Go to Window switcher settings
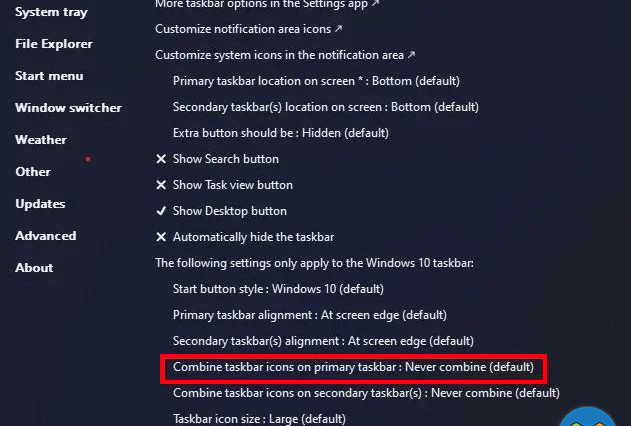Image resolution: width=631 pixels, height=426 pixels. [x=68, y=108]
